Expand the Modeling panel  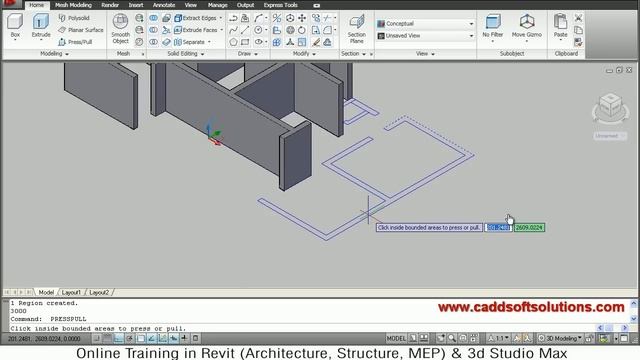54,53
